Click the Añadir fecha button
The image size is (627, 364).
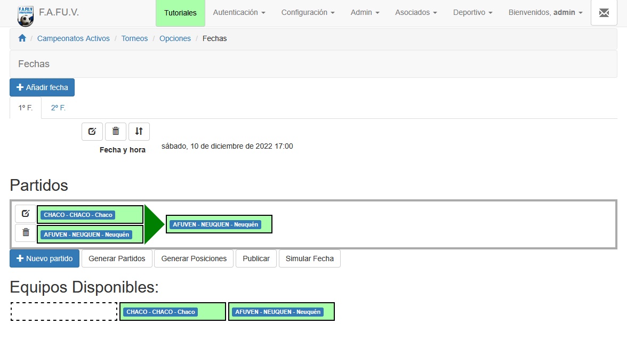pos(42,87)
